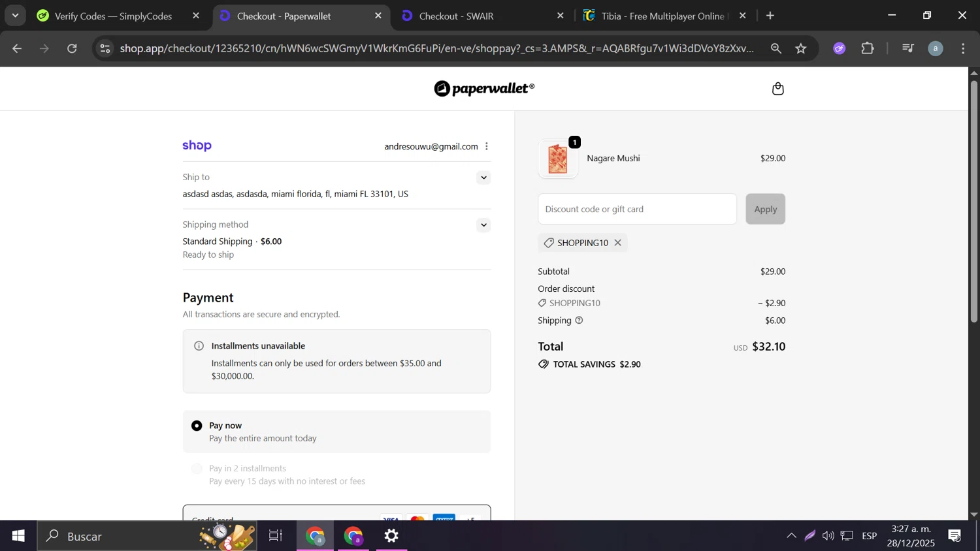Close the Tibia tab
The image size is (980, 551).
(x=742, y=16)
